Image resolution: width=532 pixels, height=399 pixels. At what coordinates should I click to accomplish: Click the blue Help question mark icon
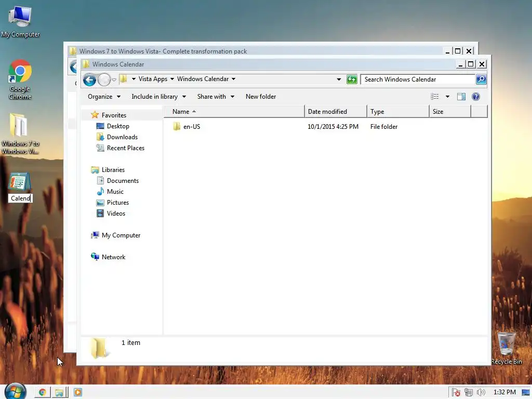tap(476, 97)
